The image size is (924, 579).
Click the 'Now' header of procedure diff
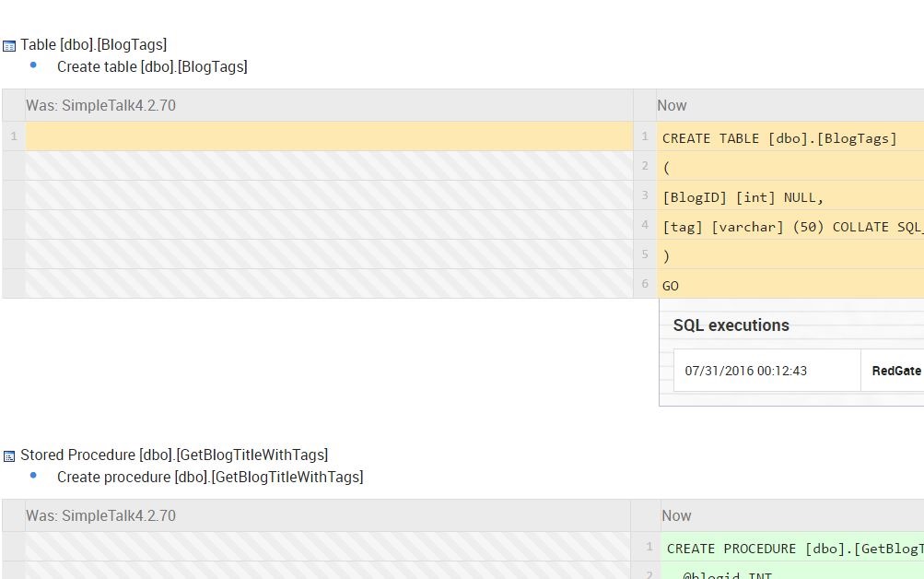pyautogui.click(x=676, y=515)
